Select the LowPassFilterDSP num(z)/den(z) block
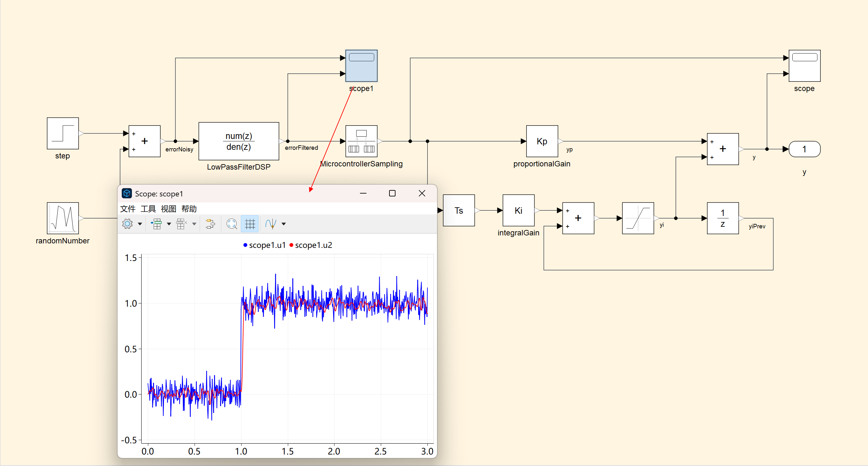Image resolution: width=868 pixels, height=466 pixels. coord(239,141)
